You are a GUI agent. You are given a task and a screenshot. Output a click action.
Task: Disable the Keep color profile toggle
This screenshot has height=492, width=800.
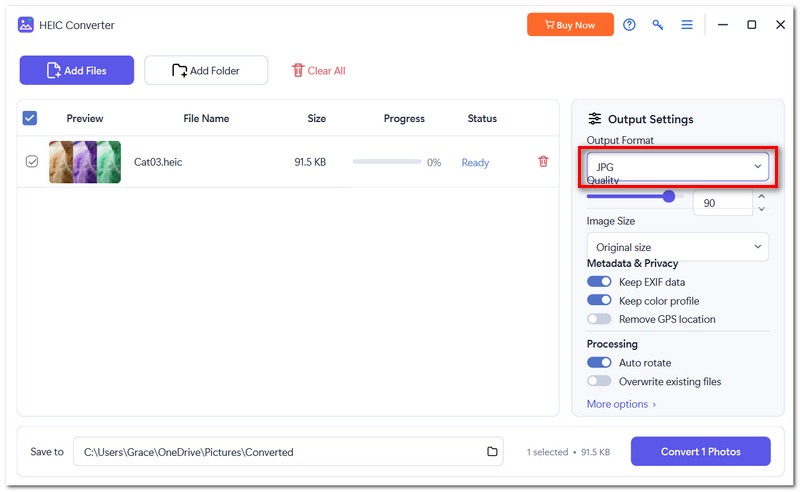pyautogui.click(x=599, y=300)
